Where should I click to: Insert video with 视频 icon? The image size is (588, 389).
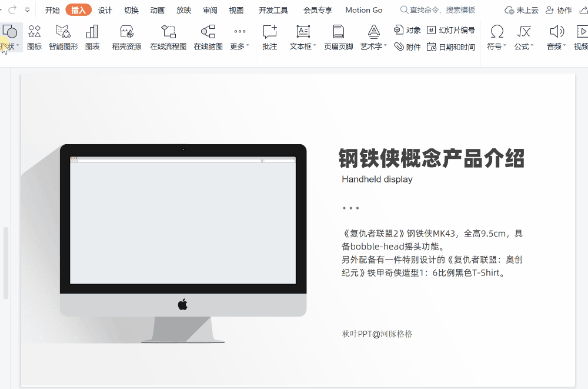(x=582, y=32)
